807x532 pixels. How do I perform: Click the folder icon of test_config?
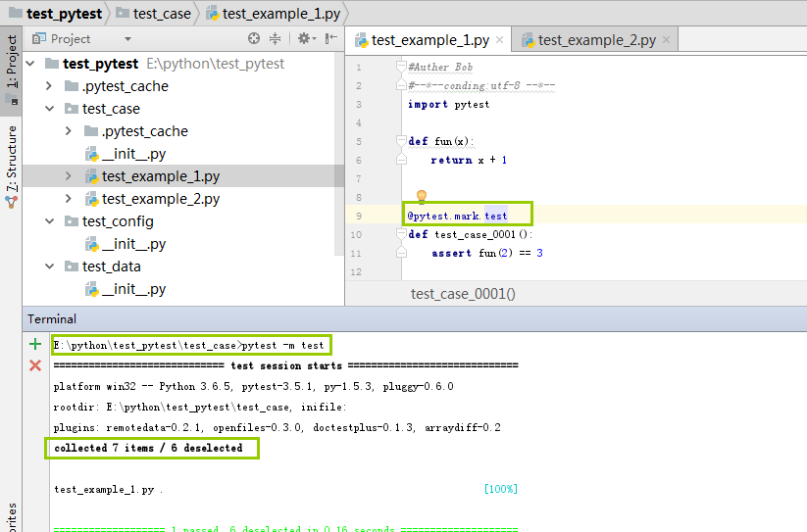71,221
